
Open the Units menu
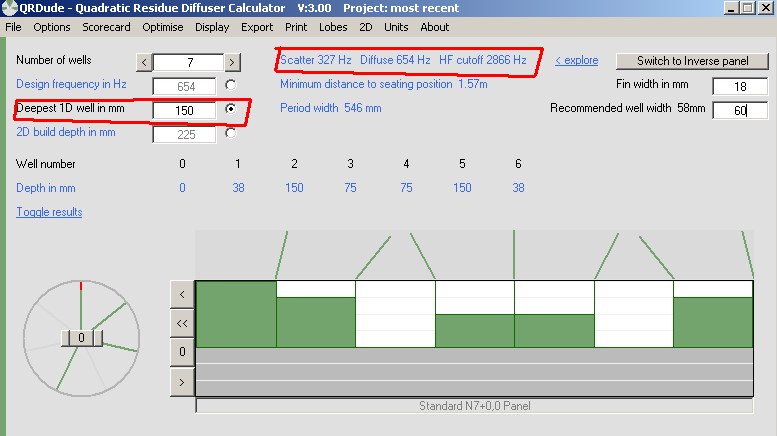396,27
